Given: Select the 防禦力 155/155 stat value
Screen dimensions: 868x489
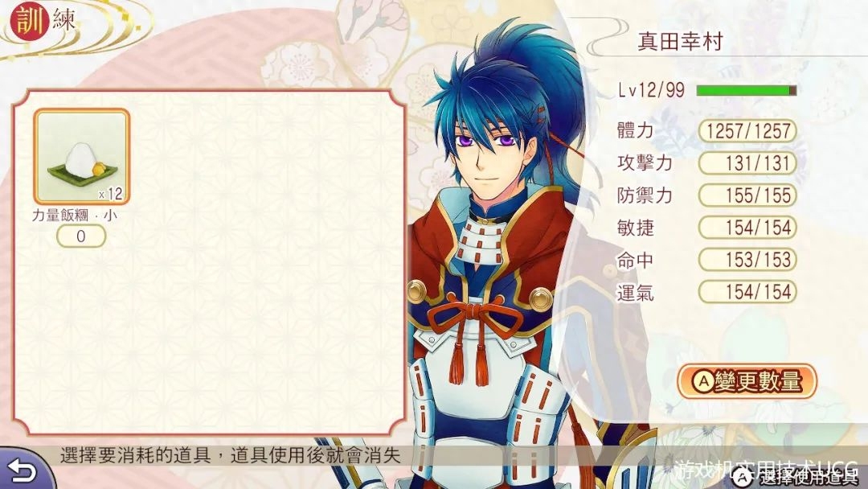Looking at the screenshot, I should pyautogui.click(x=747, y=195).
